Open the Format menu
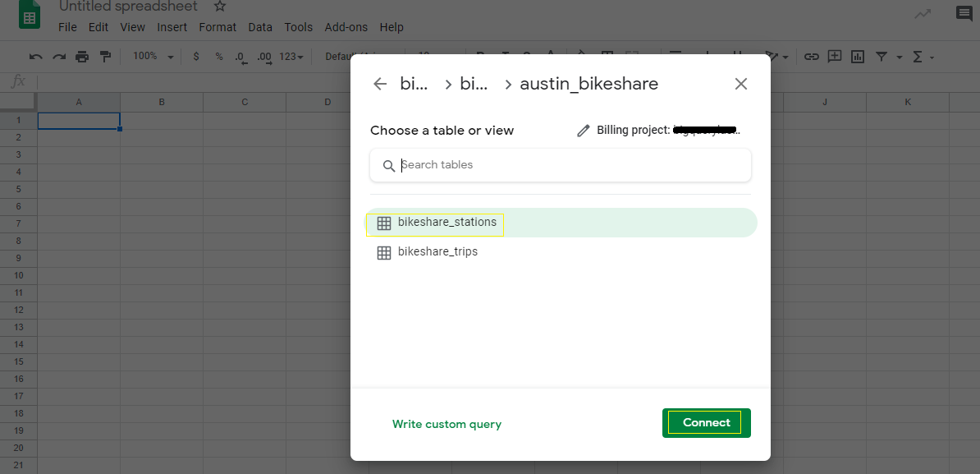Screen dimensions: 980x474 pos(218,27)
